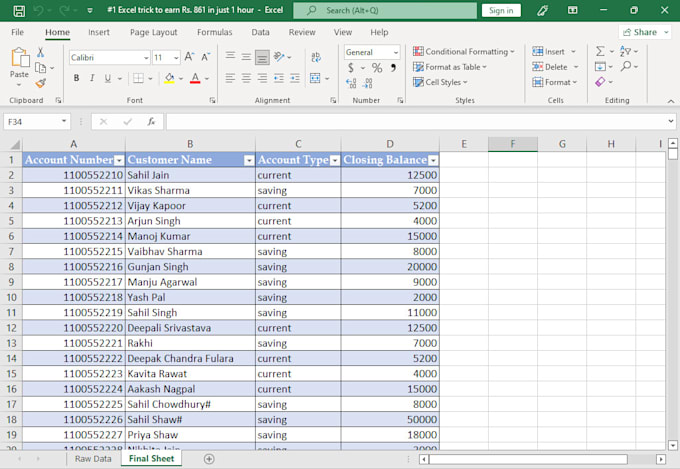Toggle Bold formatting
The width and height of the screenshot is (680, 469).
[x=76, y=78]
